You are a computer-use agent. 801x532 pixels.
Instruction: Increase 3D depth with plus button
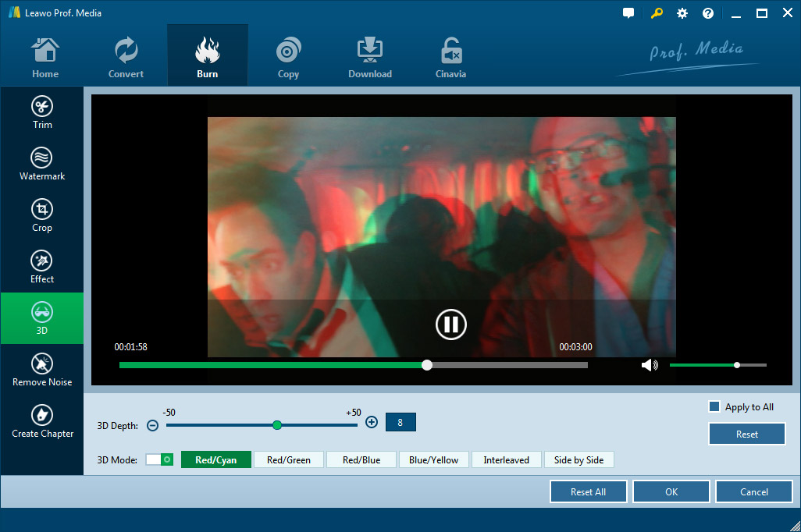372,422
